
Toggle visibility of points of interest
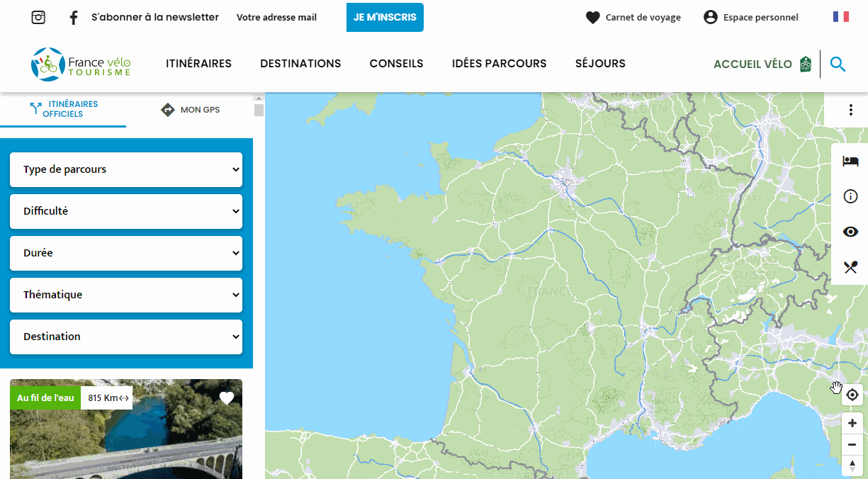(850, 232)
